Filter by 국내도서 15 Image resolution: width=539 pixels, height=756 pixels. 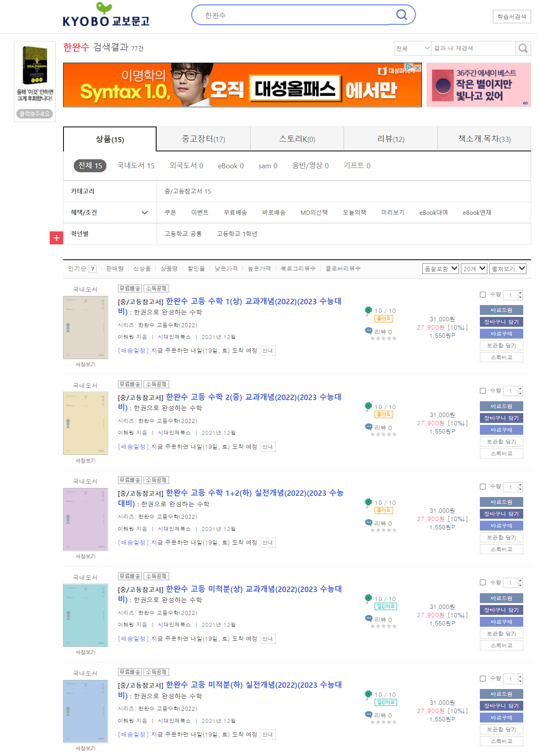click(x=136, y=166)
